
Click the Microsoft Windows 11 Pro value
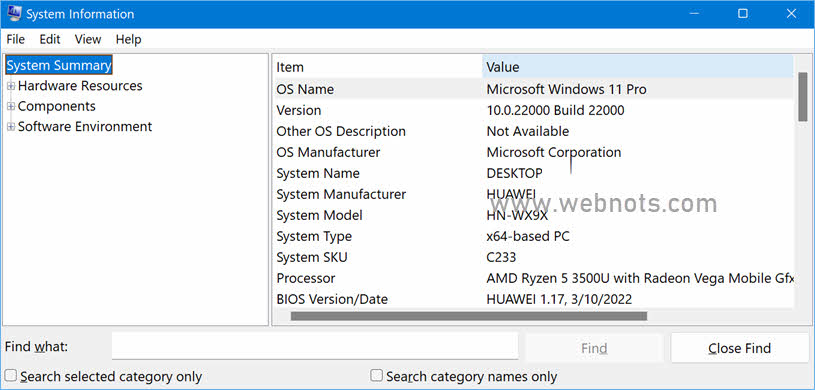(567, 89)
